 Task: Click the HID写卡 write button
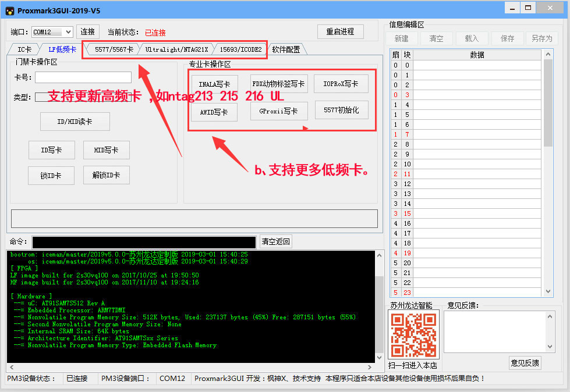[106, 150]
